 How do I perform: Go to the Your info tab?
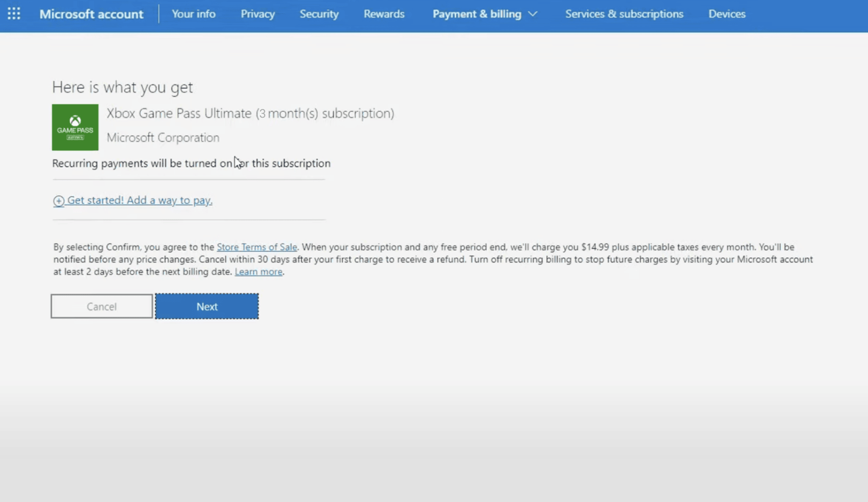click(194, 14)
